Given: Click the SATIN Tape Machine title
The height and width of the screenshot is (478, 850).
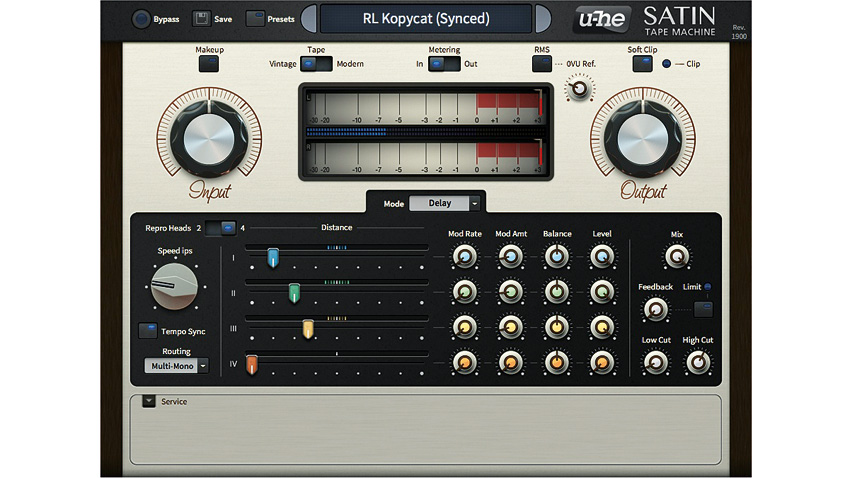Looking at the screenshot, I should click(x=680, y=22).
